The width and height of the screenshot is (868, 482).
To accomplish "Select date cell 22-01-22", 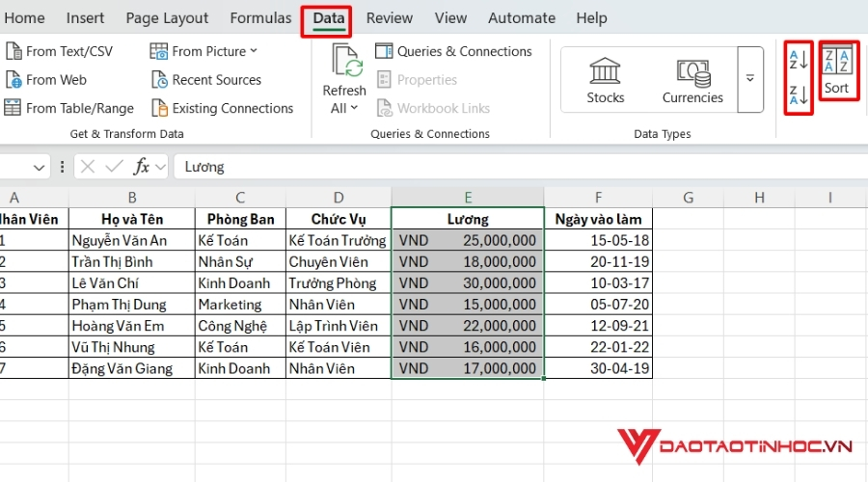I will 598,347.
